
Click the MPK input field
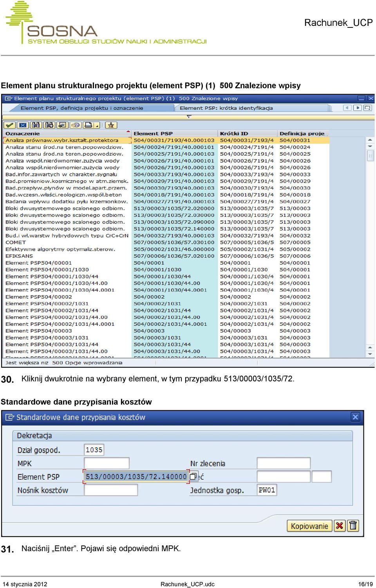point(107,463)
